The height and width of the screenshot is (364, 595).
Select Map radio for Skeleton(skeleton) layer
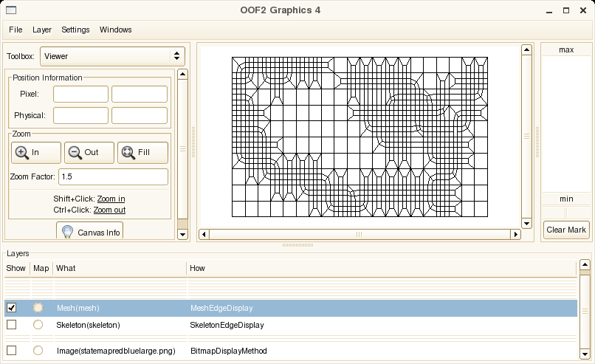38,325
